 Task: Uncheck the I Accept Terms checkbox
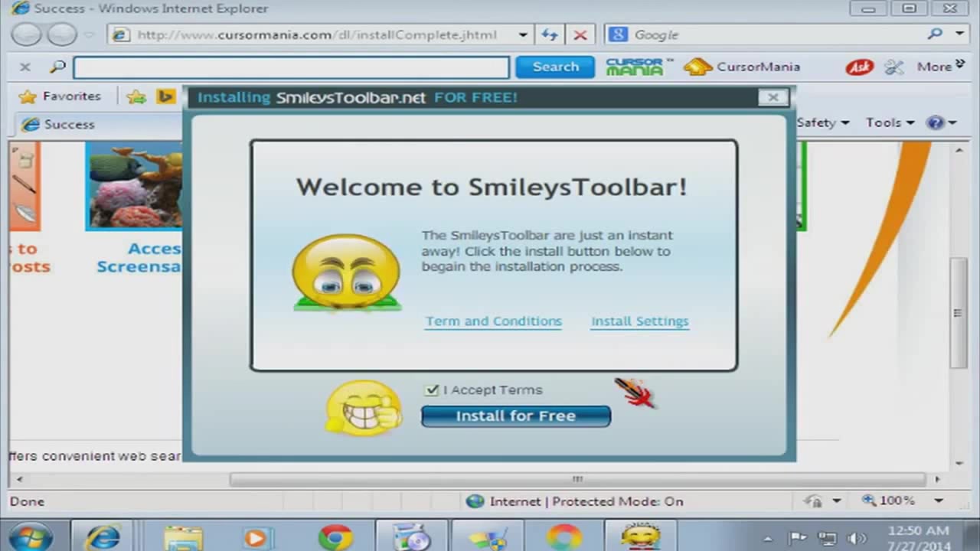432,390
